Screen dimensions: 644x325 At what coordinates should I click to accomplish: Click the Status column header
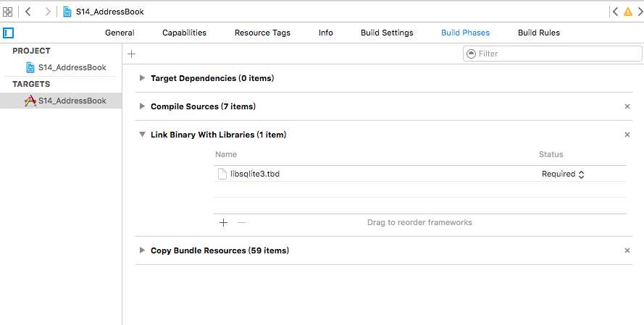pyautogui.click(x=551, y=154)
